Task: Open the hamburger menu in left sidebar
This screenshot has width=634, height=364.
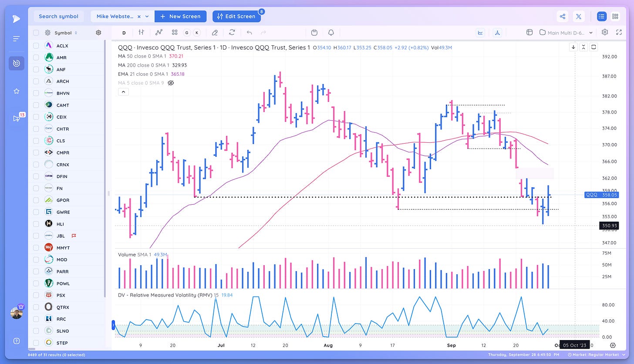Action: pyautogui.click(x=16, y=39)
